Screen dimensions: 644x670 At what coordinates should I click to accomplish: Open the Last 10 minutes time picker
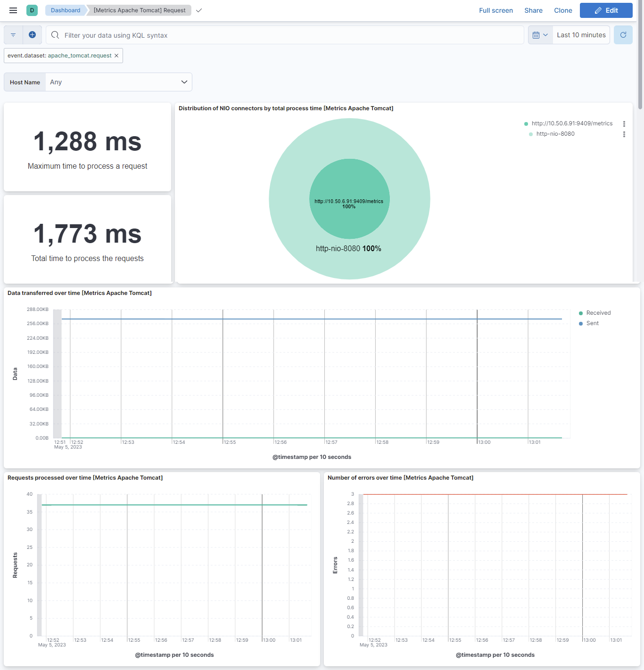pyautogui.click(x=581, y=35)
